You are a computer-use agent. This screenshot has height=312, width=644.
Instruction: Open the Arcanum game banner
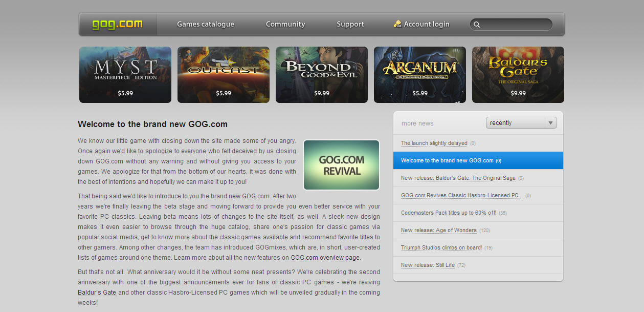point(420,75)
